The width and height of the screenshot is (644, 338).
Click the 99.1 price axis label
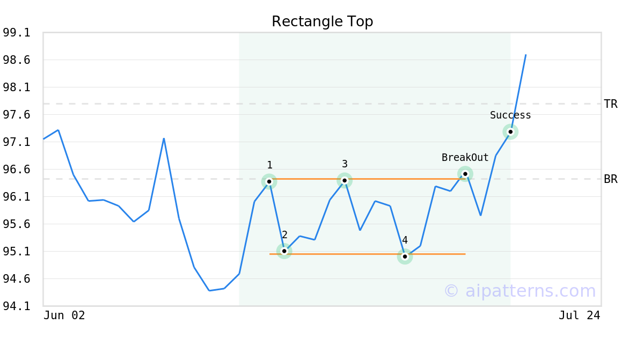point(17,33)
